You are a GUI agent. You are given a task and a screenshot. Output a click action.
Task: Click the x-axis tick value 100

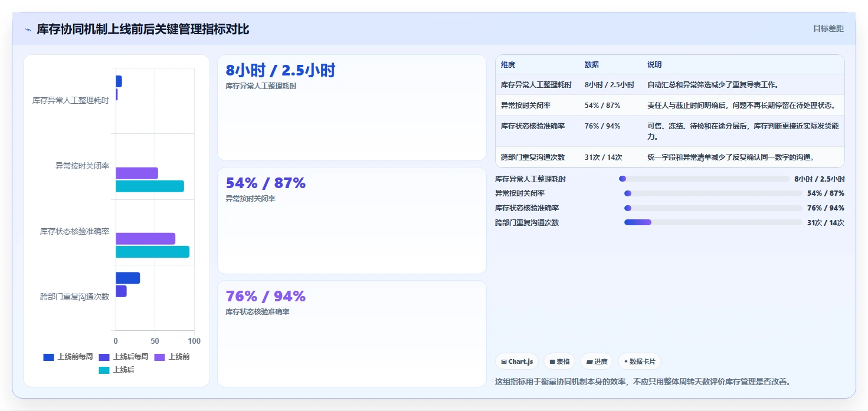point(194,341)
